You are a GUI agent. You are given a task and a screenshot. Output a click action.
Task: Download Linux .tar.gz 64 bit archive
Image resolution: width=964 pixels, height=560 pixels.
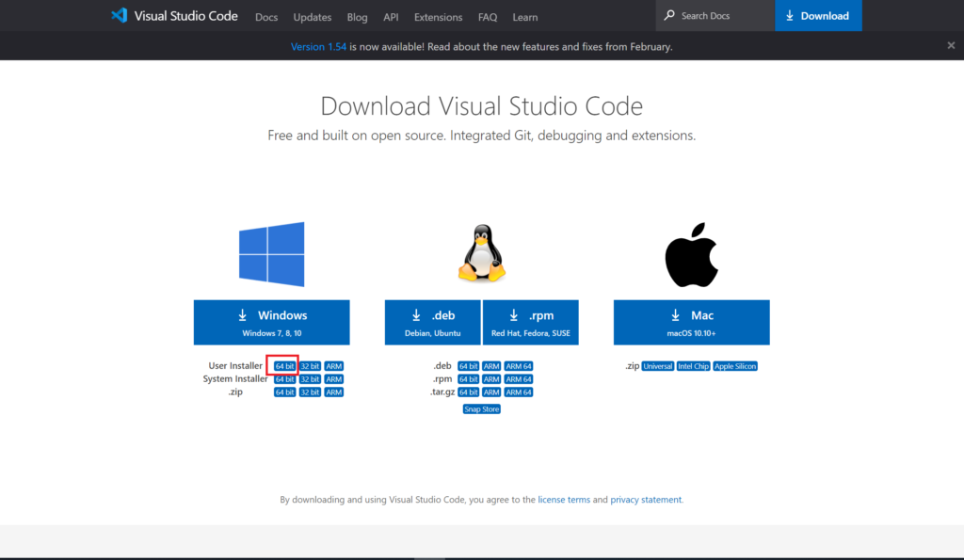(x=469, y=392)
